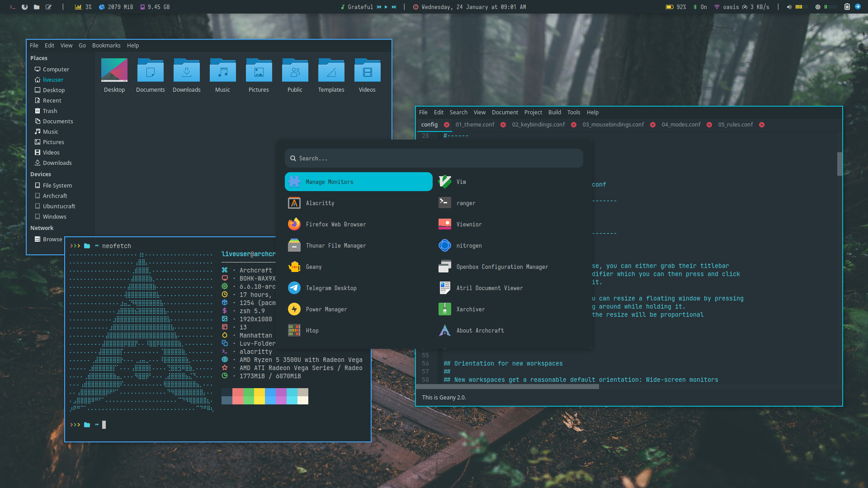Click the launcher Search field
The width and height of the screenshot is (868, 488).
tap(434, 159)
